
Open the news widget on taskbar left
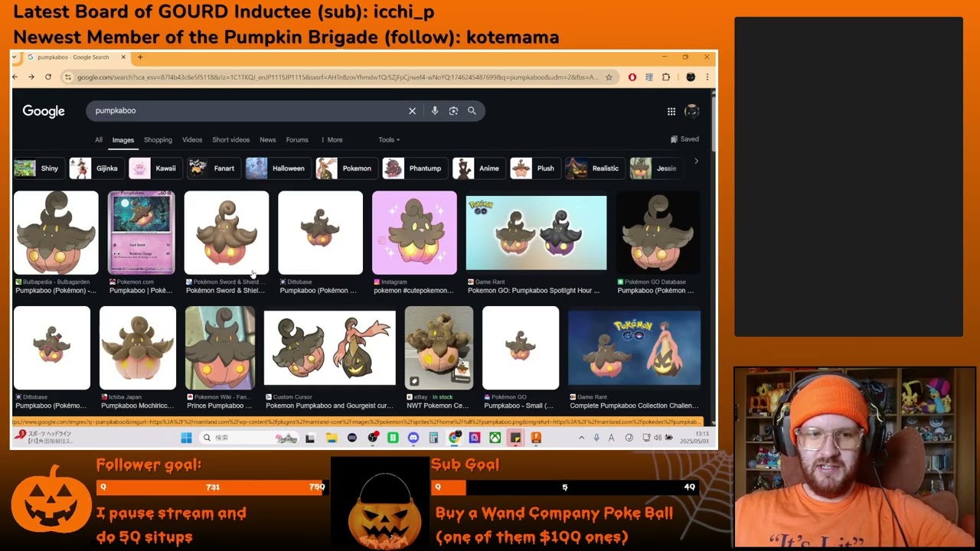pos(44,437)
